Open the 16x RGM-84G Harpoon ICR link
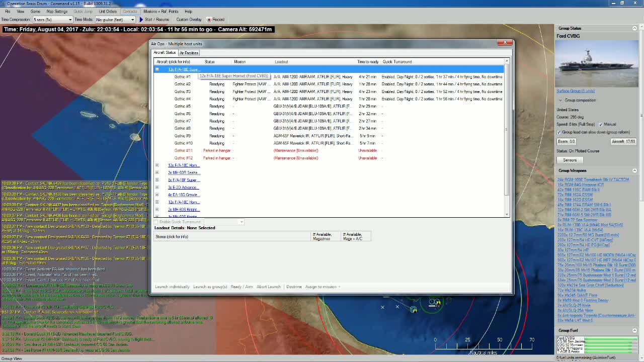The height and width of the screenshot is (362, 644). pyautogui.click(x=581, y=185)
